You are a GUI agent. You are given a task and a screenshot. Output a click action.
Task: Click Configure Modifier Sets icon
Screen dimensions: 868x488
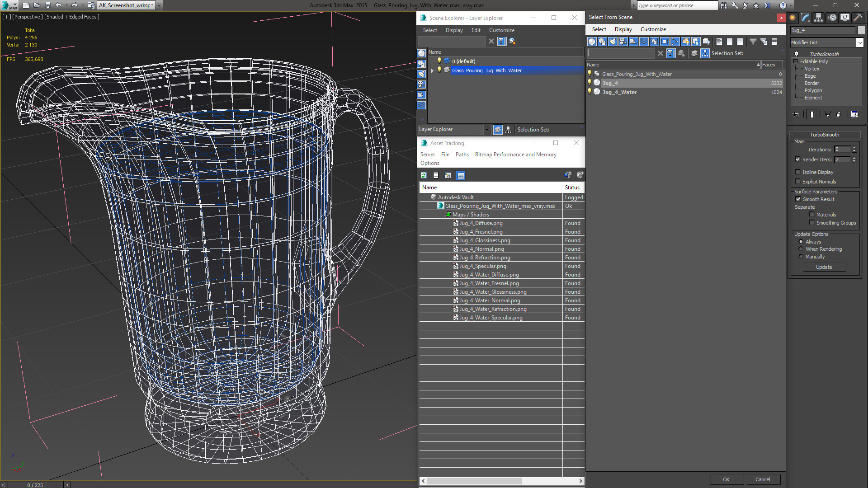pos(854,114)
